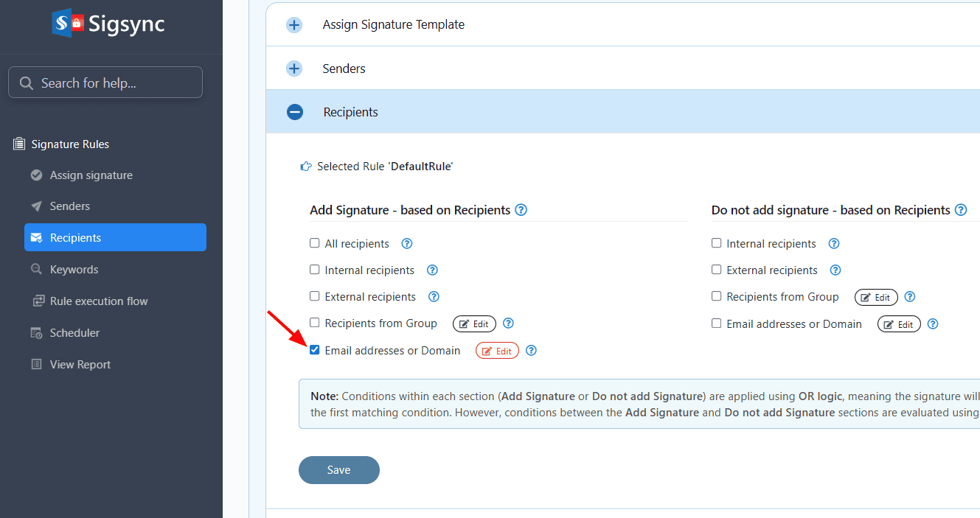Viewport: 980px width, 518px height.
Task: Click help icon next to Add-section Internal recipients
Action: (432, 270)
